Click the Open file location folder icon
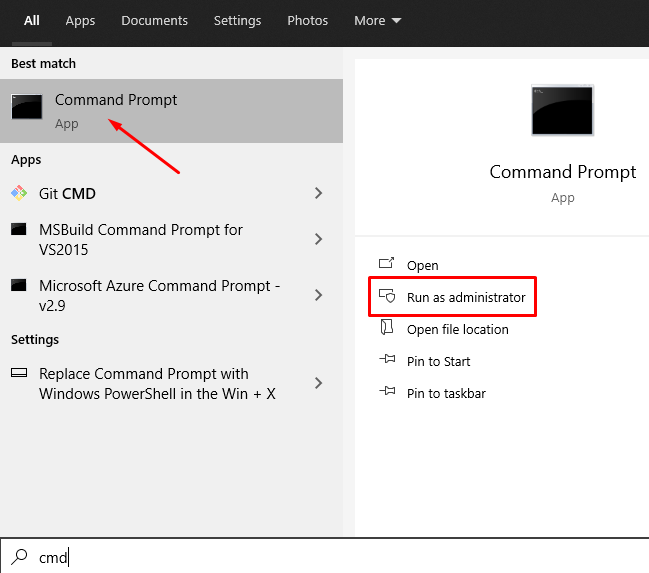The image size is (649, 573). pyautogui.click(x=387, y=329)
